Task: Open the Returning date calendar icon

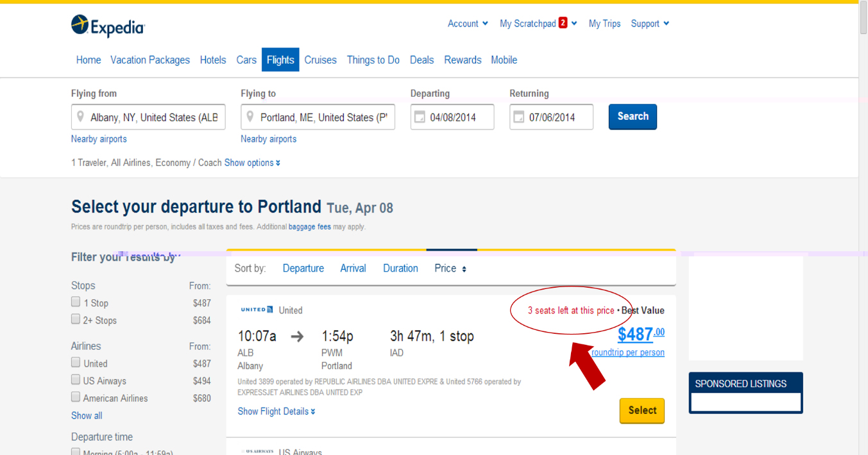Action: tap(518, 117)
